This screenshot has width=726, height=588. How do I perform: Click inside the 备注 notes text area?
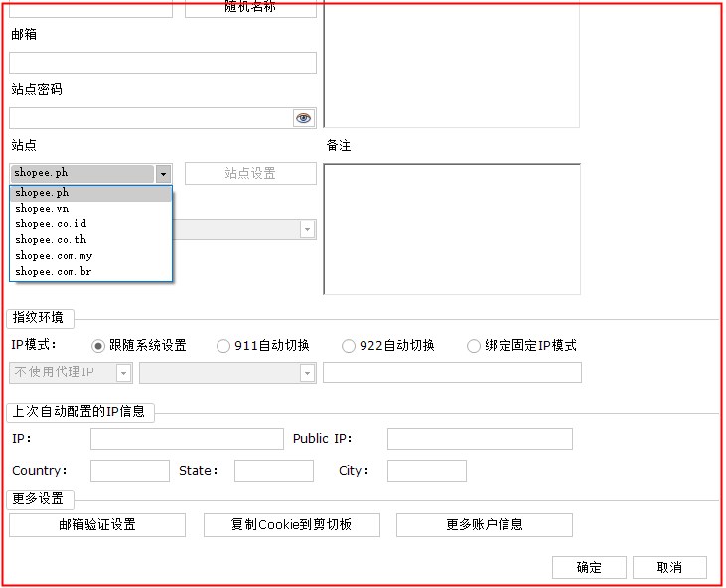click(452, 229)
